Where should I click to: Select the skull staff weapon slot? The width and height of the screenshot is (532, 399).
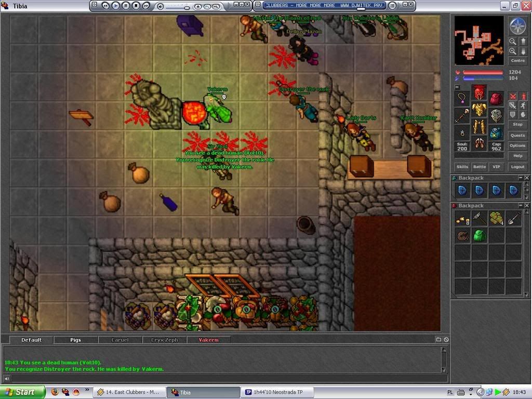[462, 116]
